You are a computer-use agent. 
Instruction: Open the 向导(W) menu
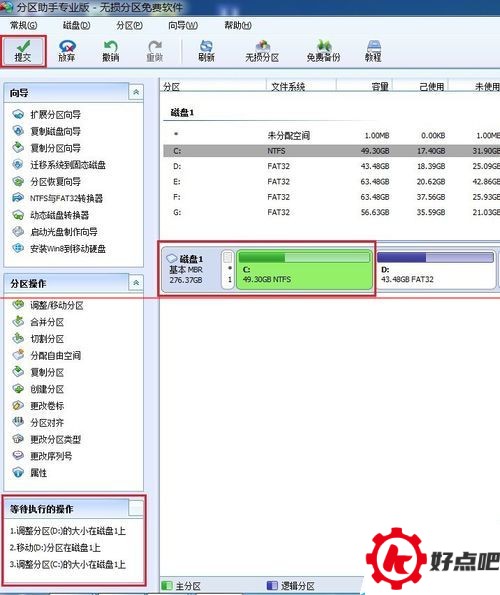pos(183,25)
